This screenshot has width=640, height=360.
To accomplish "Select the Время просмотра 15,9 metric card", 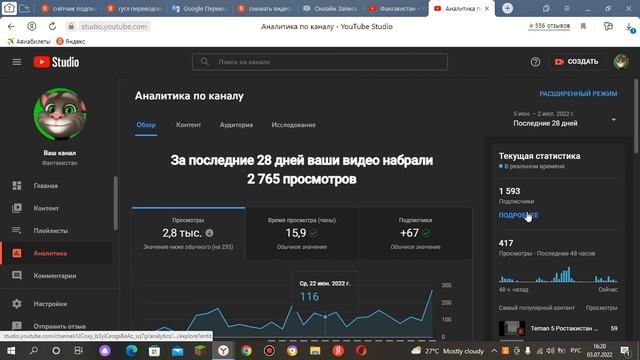I will 302,233.
